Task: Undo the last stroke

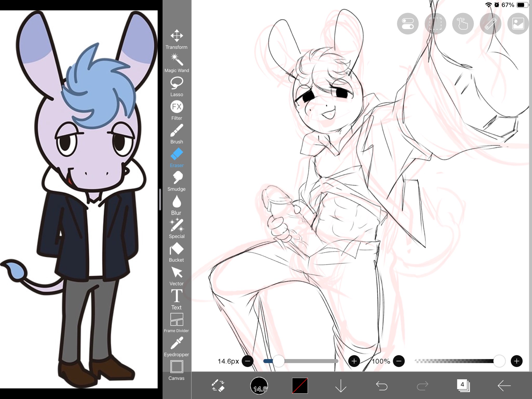Action: tap(382, 385)
